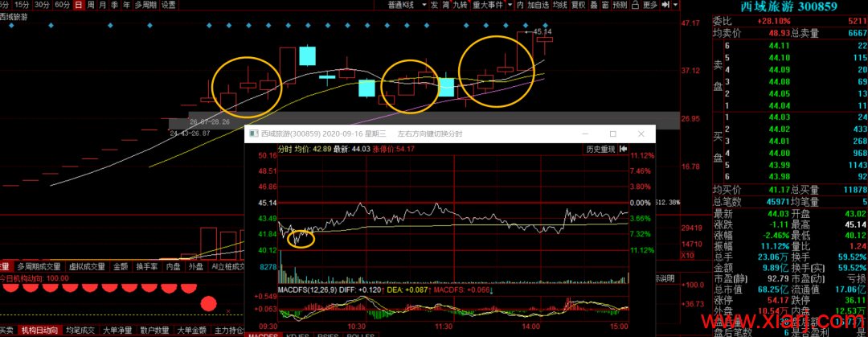The height and width of the screenshot is (337, 868).
Task: Click the last blue diamond event marker
Action: pyautogui.click(x=545, y=26)
